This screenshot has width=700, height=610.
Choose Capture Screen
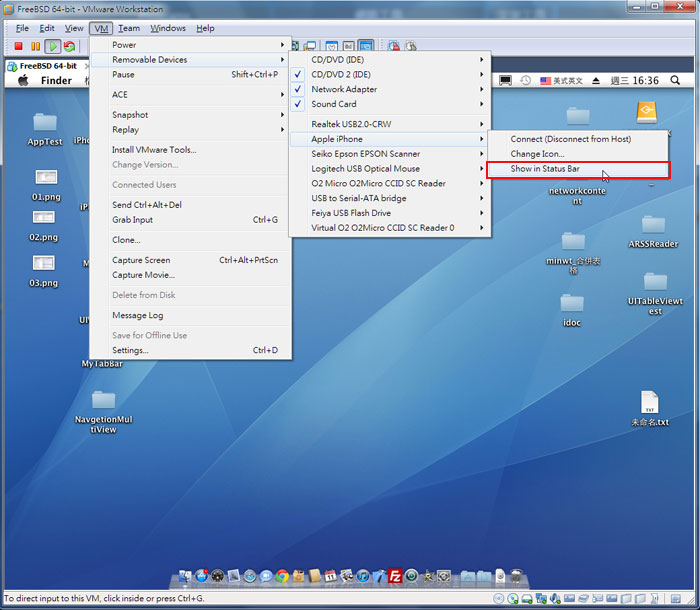(x=191, y=260)
